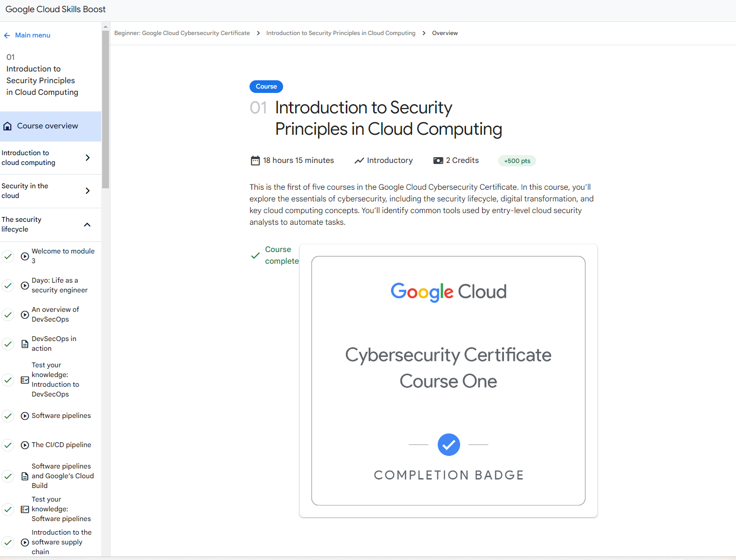The width and height of the screenshot is (736, 560).
Task: Expand the Introduction to cloud computing module
Action: [x=88, y=158]
